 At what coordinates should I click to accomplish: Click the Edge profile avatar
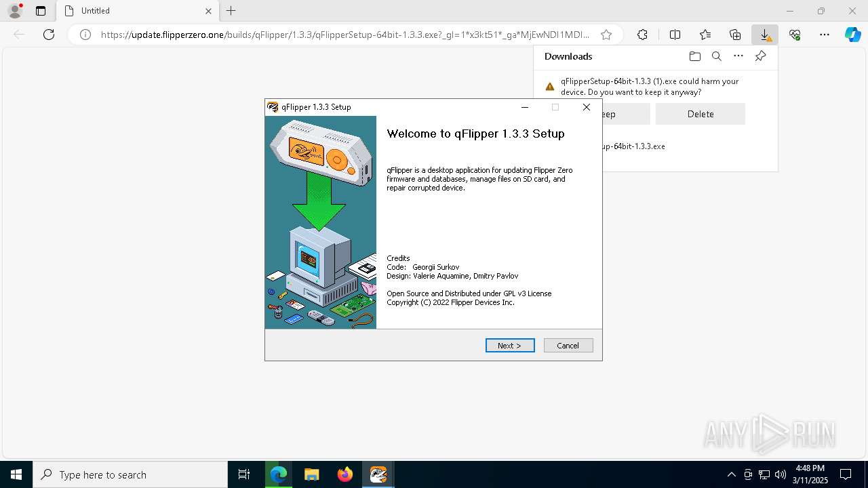[14, 11]
